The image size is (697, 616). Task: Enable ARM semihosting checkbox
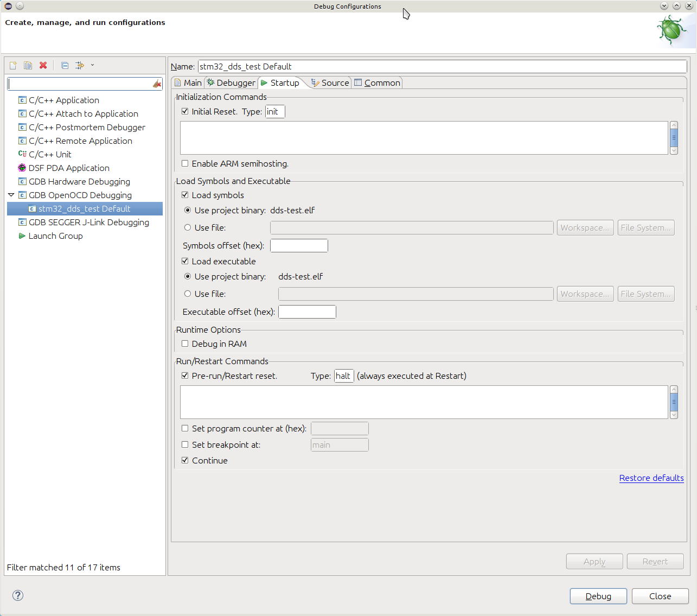coord(185,163)
